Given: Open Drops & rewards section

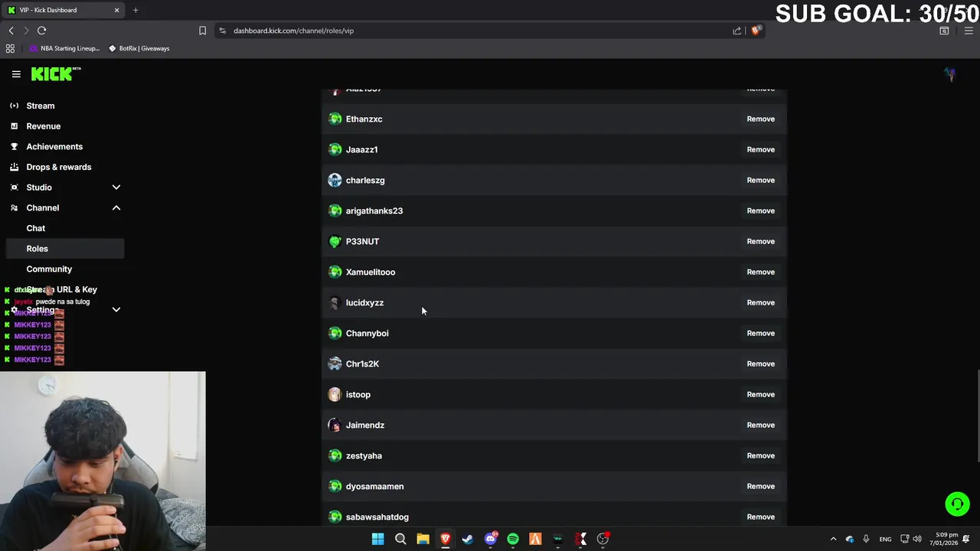Looking at the screenshot, I should click(64, 167).
